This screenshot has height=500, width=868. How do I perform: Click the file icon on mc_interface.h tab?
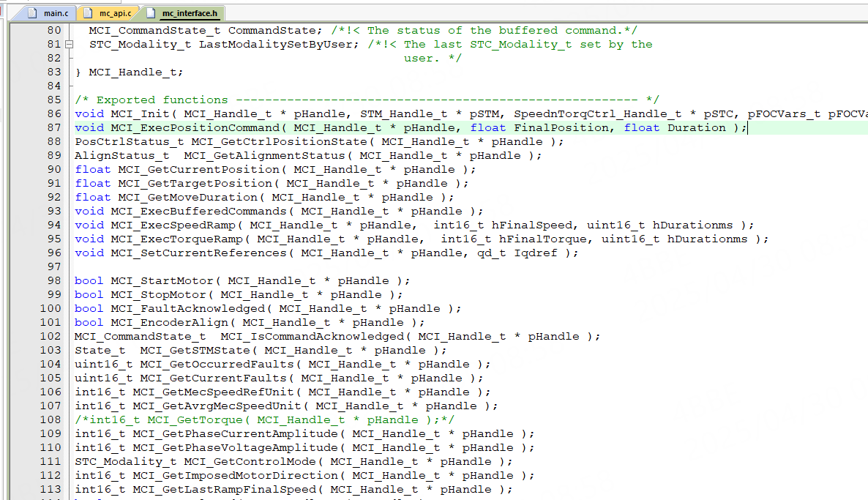tap(151, 13)
